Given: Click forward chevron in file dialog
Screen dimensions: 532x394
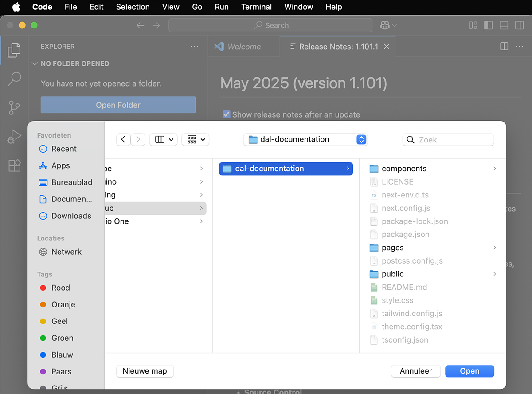Looking at the screenshot, I should tap(138, 139).
